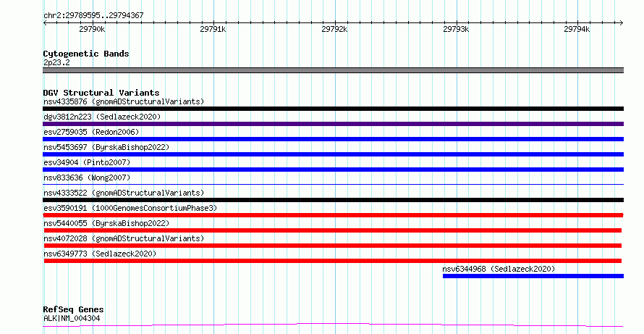Open variant nsv4335876 label
Screen dimensions: 644x334
(124, 101)
